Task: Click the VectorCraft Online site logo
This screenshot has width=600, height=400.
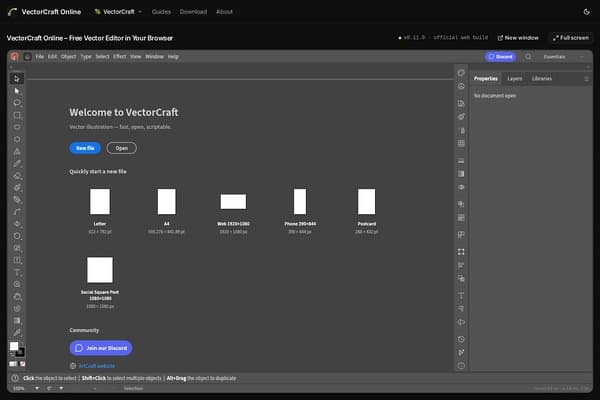Action: tap(44, 12)
